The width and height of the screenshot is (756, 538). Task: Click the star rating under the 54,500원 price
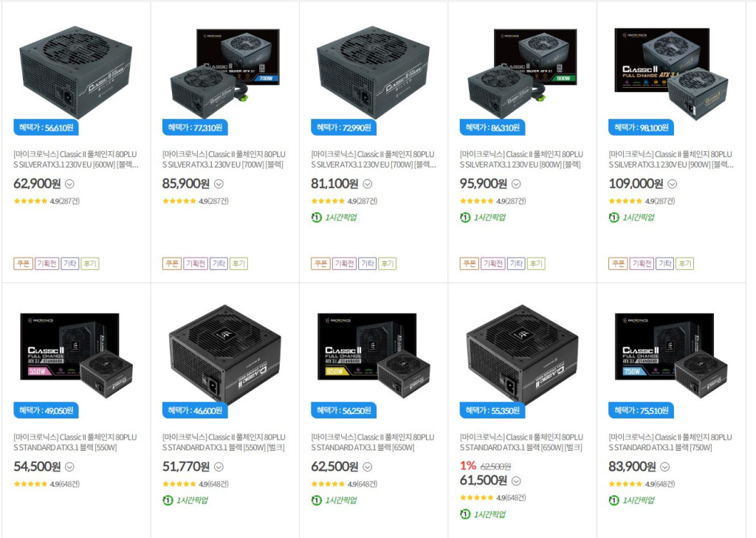(30, 484)
